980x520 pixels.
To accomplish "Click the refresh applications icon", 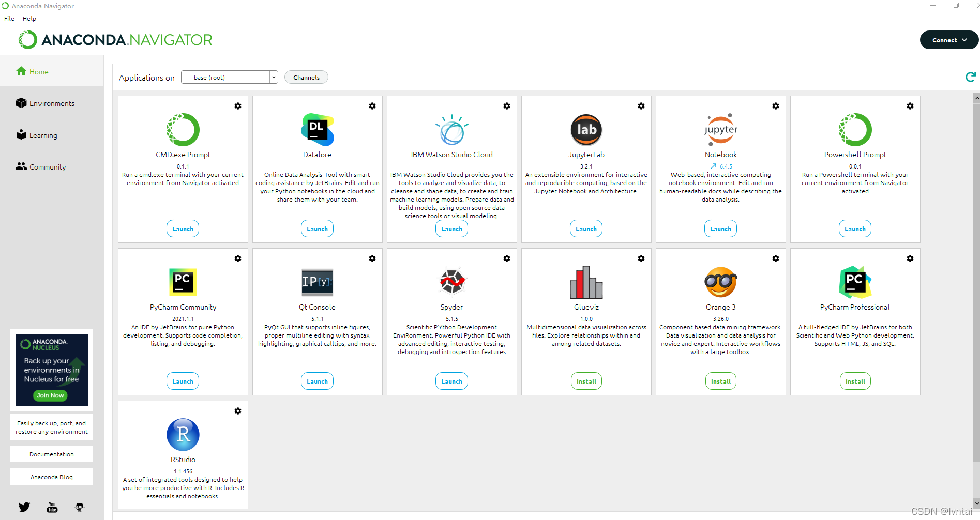I will 971,77.
